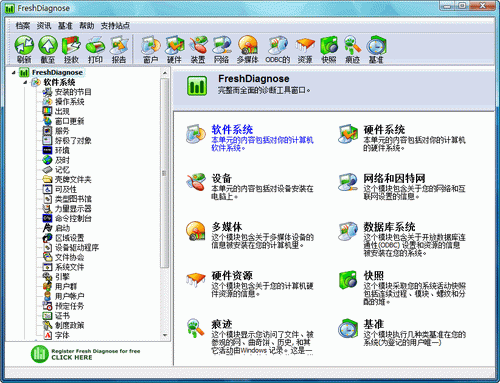The image size is (500, 383).
Task: Click the tree scrollbar down arrow
Action: [x=165, y=335]
